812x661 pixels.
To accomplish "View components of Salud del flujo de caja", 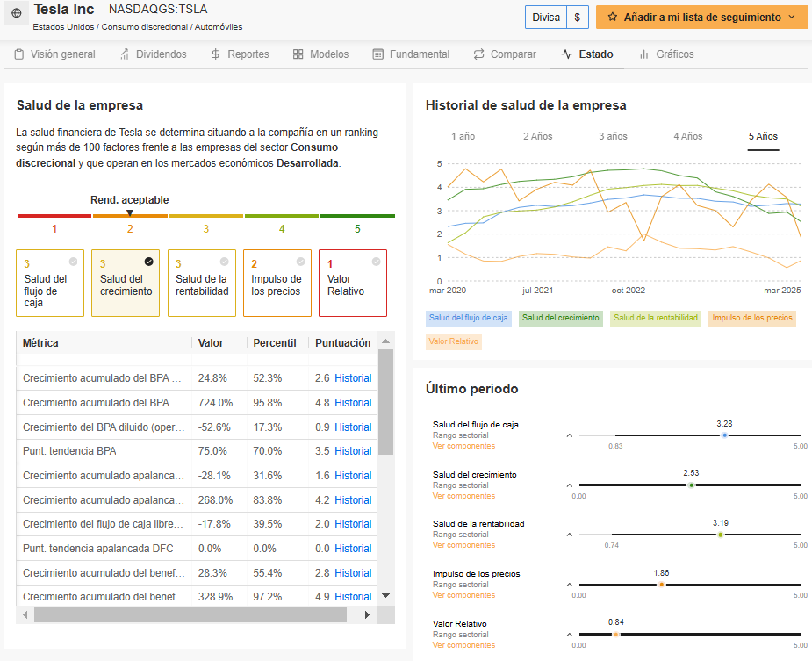I will (464, 446).
